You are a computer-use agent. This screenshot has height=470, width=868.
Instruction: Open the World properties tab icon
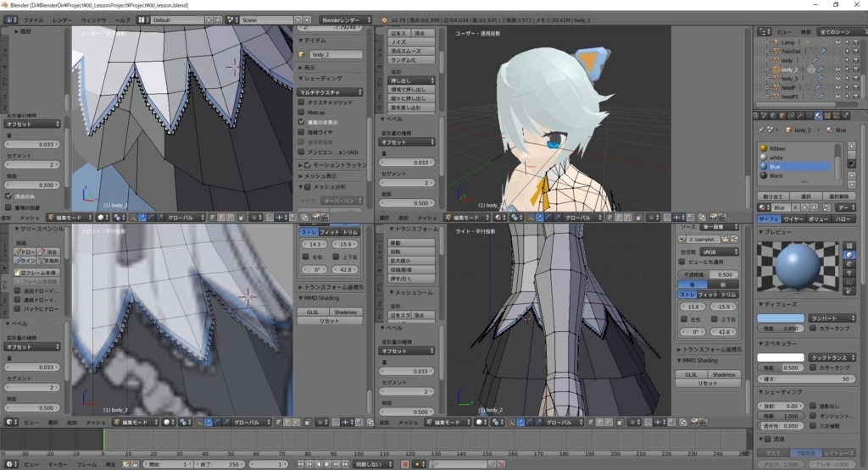coord(773,115)
